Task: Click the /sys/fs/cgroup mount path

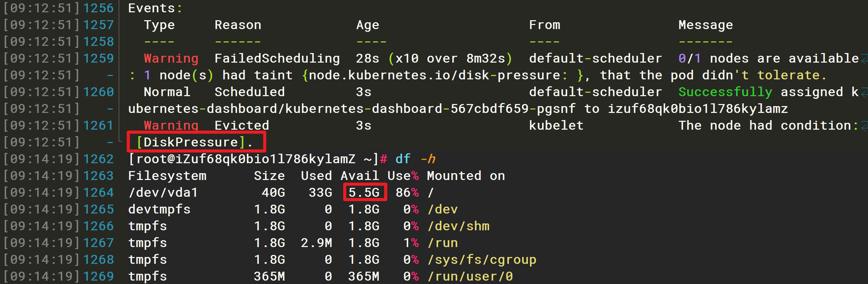Action: [482, 260]
